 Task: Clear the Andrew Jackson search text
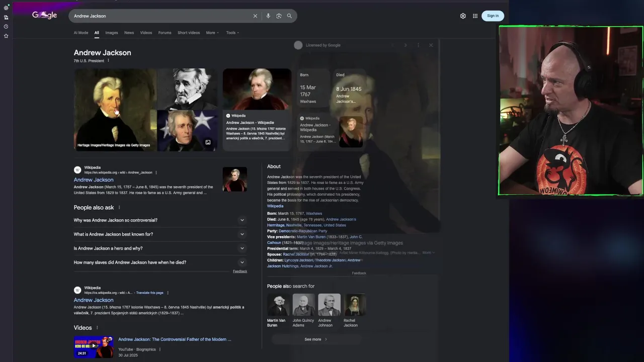pos(255,16)
